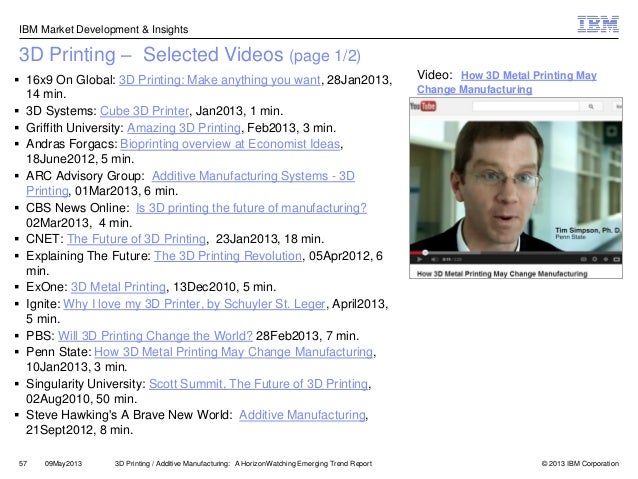Screen dimensions: 638x479
Task: Click the 'ARC Advisory Group:' label
Action: [x=85, y=176]
